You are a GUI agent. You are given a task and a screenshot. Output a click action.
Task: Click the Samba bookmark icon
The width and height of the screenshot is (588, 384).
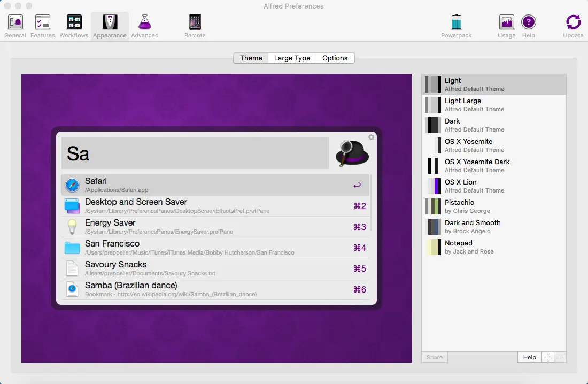point(72,289)
